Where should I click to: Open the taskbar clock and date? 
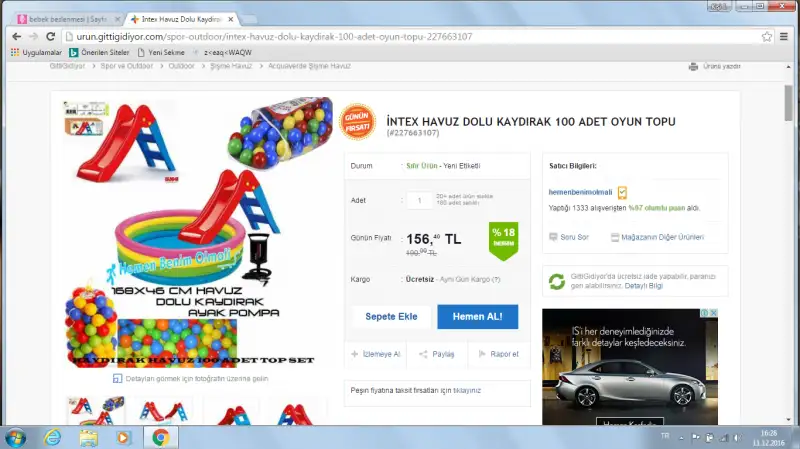(x=768, y=438)
